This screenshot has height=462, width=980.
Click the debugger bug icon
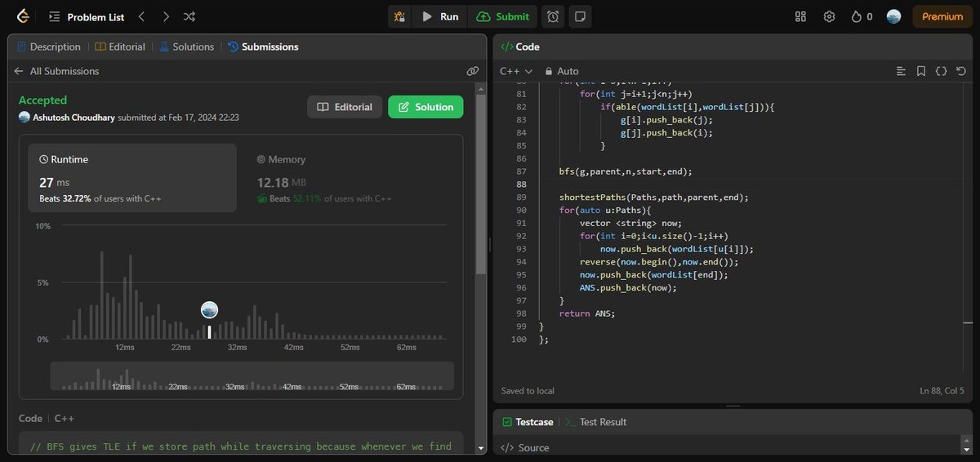tap(399, 16)
